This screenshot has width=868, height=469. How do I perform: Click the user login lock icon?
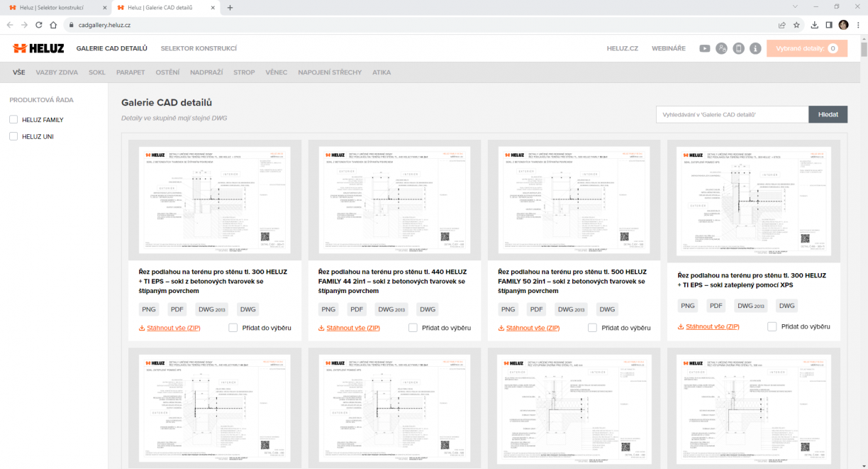point(721,48)
